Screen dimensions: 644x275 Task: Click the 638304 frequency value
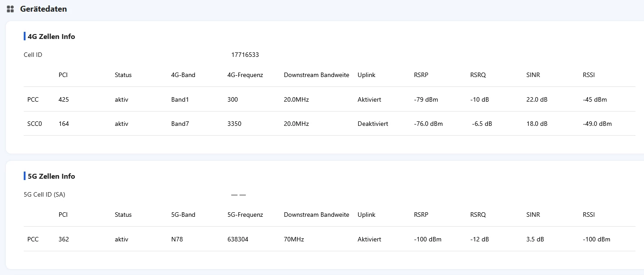pyautogui.click(x=238, y=240)
